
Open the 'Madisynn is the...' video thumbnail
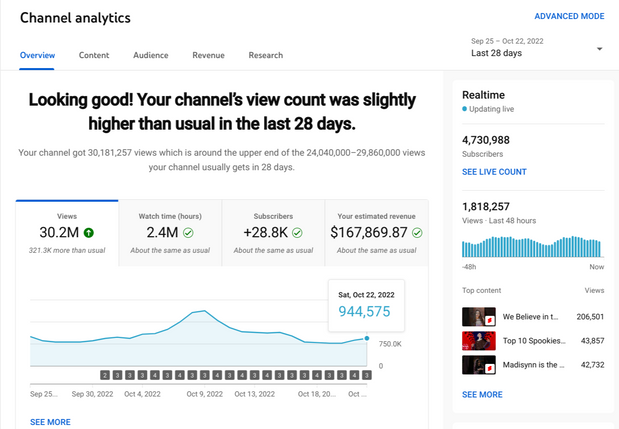coord(479,365)
